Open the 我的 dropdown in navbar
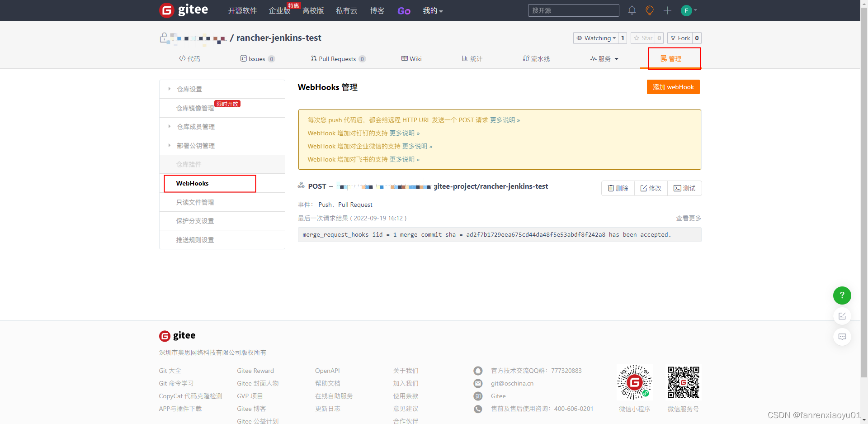Image resolution: width=868 pixels, height=424 pixels. tap(433, 10)
